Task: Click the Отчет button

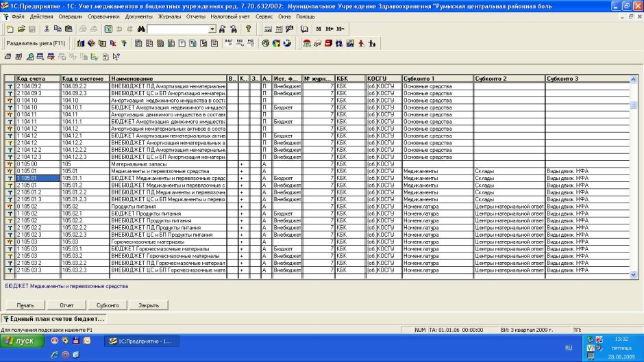Action: (x=66, y=305)
